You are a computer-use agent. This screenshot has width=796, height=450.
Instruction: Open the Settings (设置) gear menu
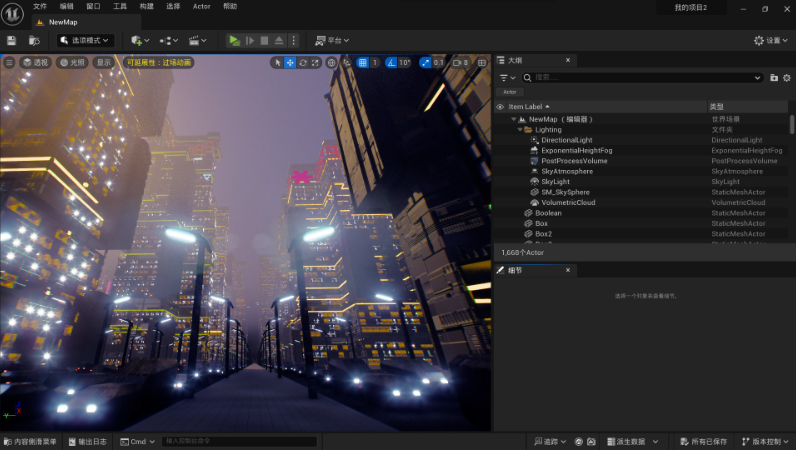click(x=771, y=41)
